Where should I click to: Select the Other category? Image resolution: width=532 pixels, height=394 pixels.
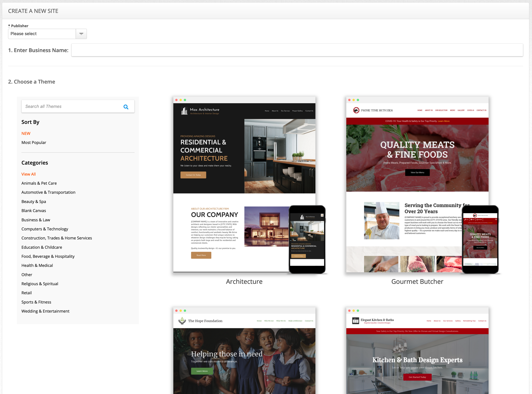tap(27, 275)
